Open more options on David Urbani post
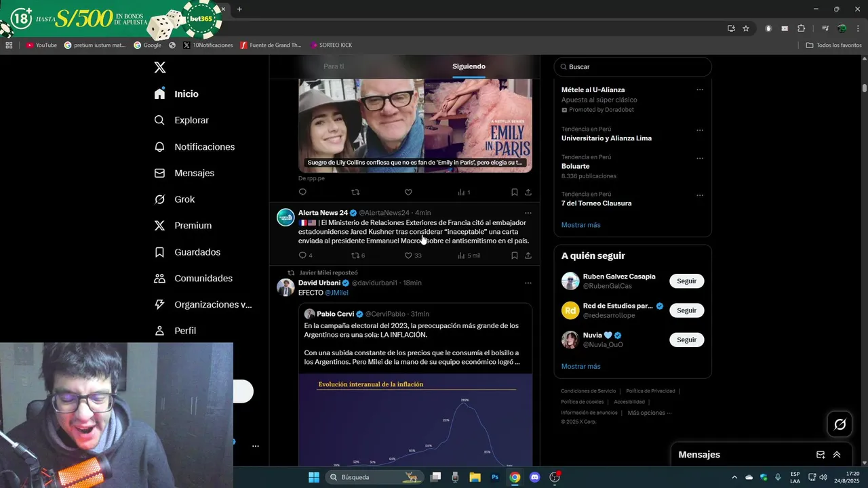 pos(528,283)
